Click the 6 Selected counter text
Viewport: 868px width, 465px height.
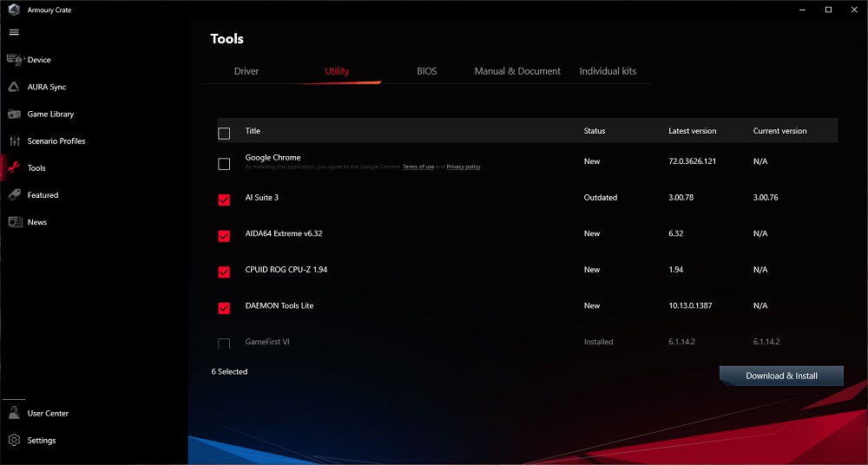pyautogui.click(x=229, y=371)
